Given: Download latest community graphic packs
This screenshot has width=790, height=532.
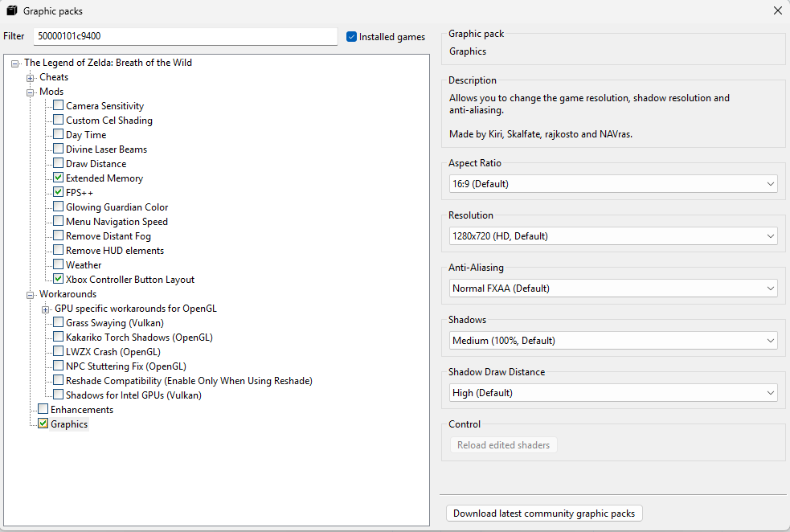Looking at the screenshot, I should (544, 514).
